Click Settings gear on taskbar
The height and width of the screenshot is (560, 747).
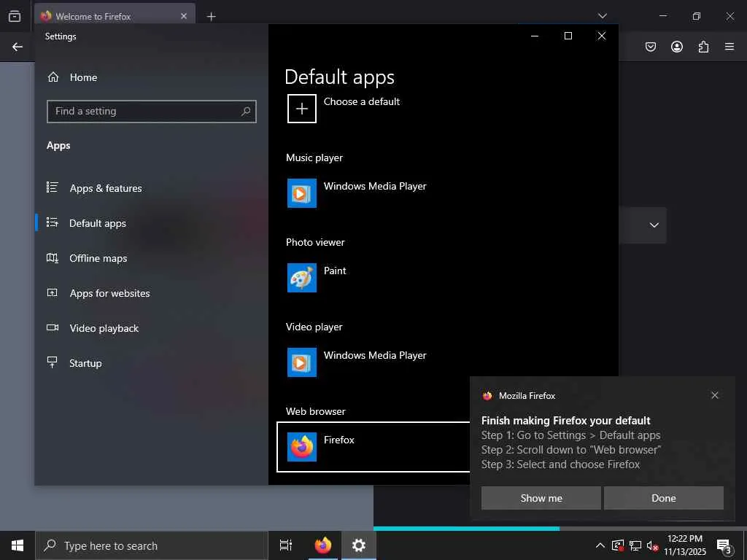[359, 545]
